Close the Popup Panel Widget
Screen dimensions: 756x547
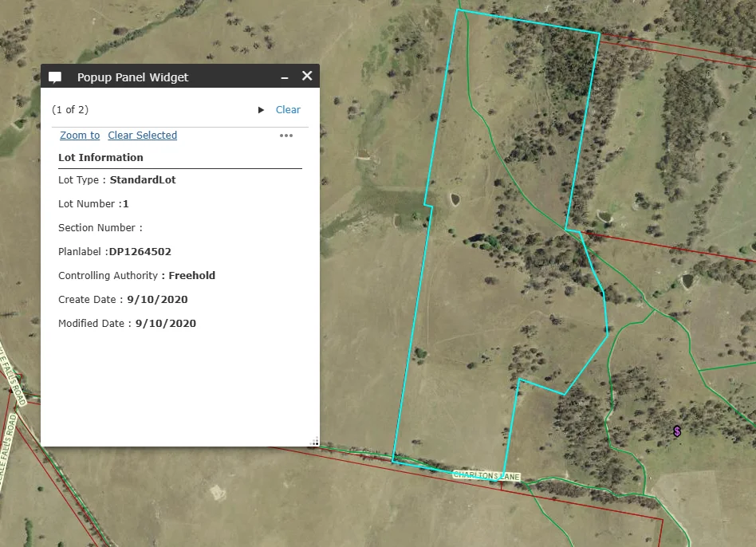(x=307, y=76)
